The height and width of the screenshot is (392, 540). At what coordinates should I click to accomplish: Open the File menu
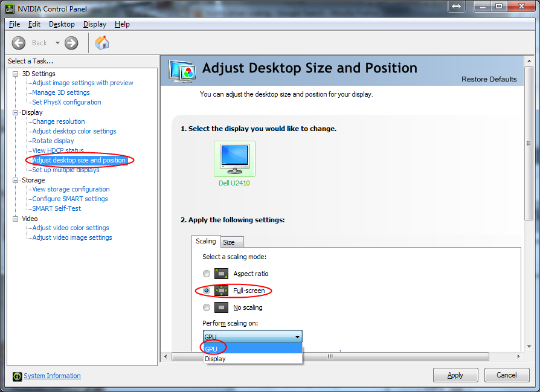pyautogui.click(x=14, y=24)
